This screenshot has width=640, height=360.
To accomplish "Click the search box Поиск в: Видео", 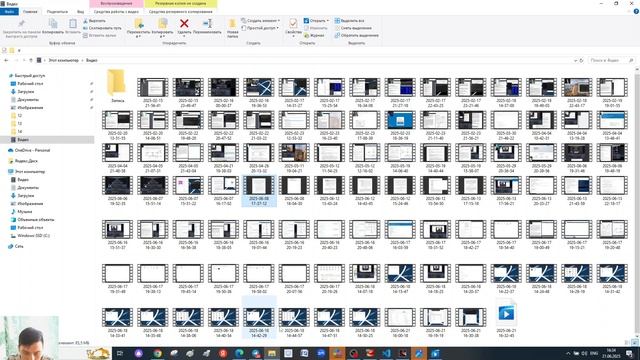I will point(611,60).
